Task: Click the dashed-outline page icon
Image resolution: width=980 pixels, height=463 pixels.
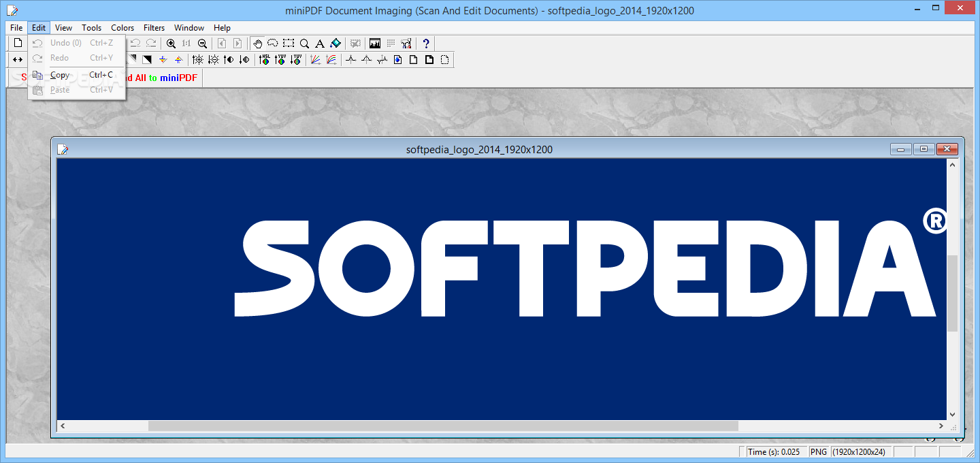Action: click(444, 60)
